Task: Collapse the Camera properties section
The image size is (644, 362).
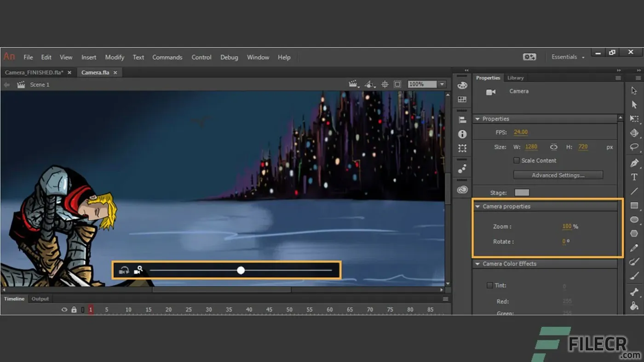Action: point(477,206)
